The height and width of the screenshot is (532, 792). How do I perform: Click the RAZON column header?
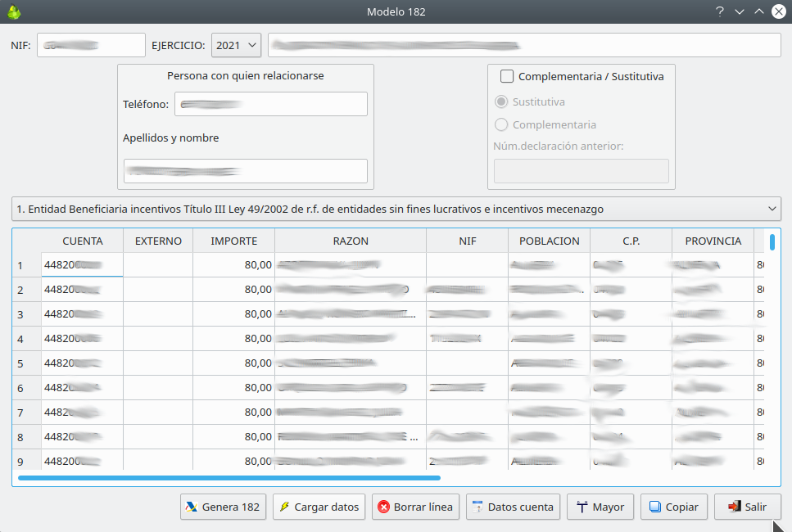pyautogui.click(x=351, y=241)
